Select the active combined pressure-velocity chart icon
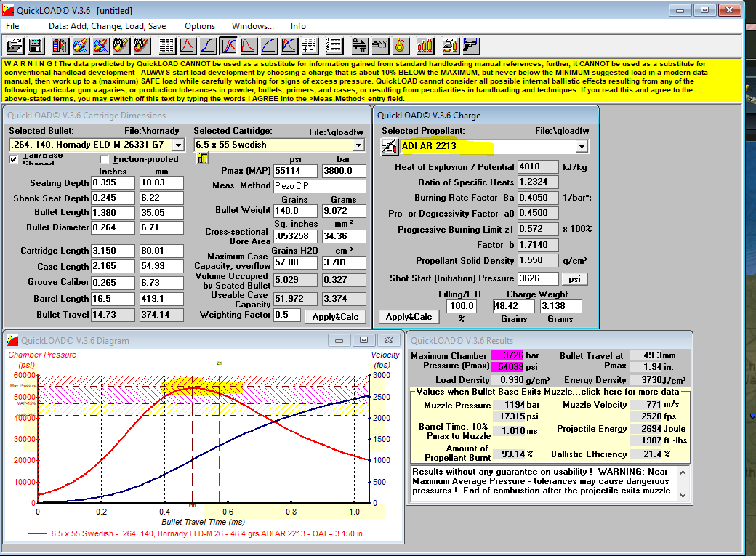 tap(228, 46)
